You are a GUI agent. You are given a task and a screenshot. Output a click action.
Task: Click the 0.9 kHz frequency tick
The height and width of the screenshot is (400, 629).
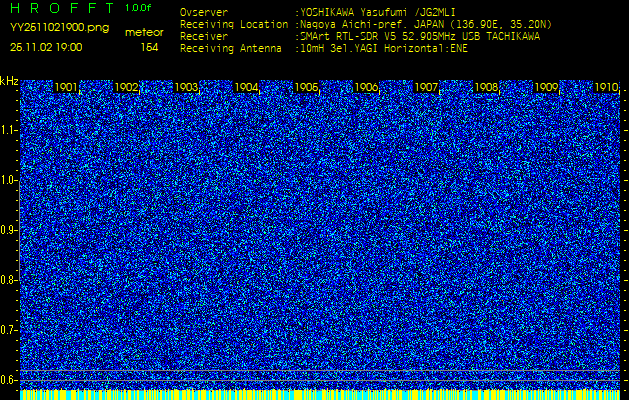9,230
